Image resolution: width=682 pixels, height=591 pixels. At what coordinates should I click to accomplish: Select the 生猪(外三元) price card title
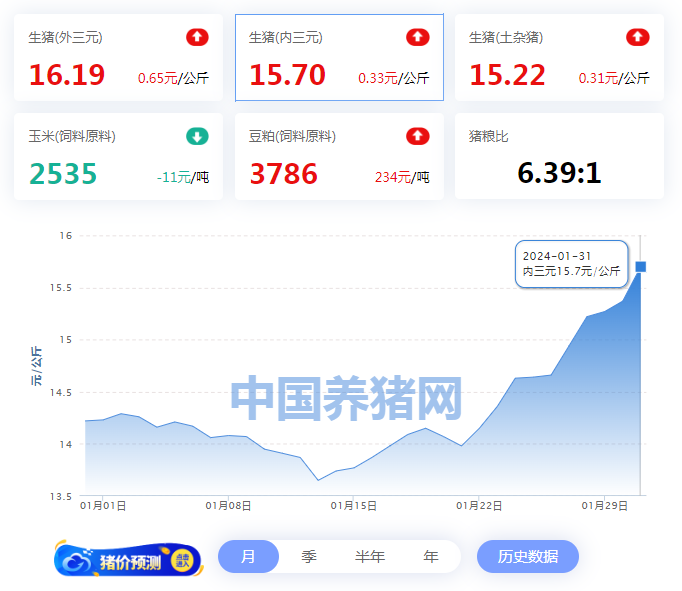click(66, 38)
